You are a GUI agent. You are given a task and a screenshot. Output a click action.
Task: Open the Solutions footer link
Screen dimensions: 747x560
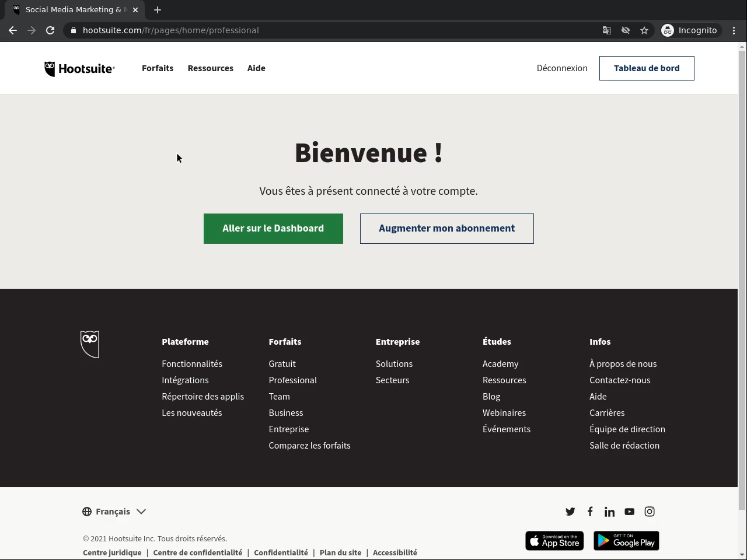(x=395, y=364)
